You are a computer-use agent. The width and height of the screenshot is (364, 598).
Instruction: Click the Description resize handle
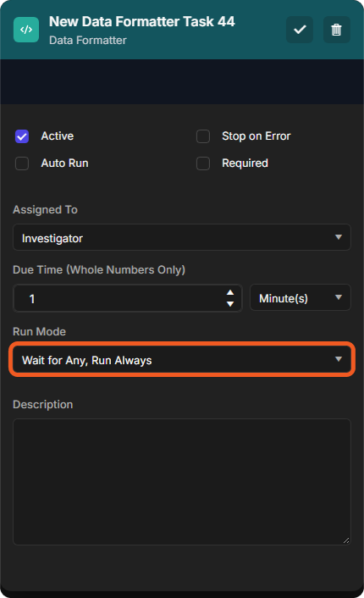click(x=346, y=540)
